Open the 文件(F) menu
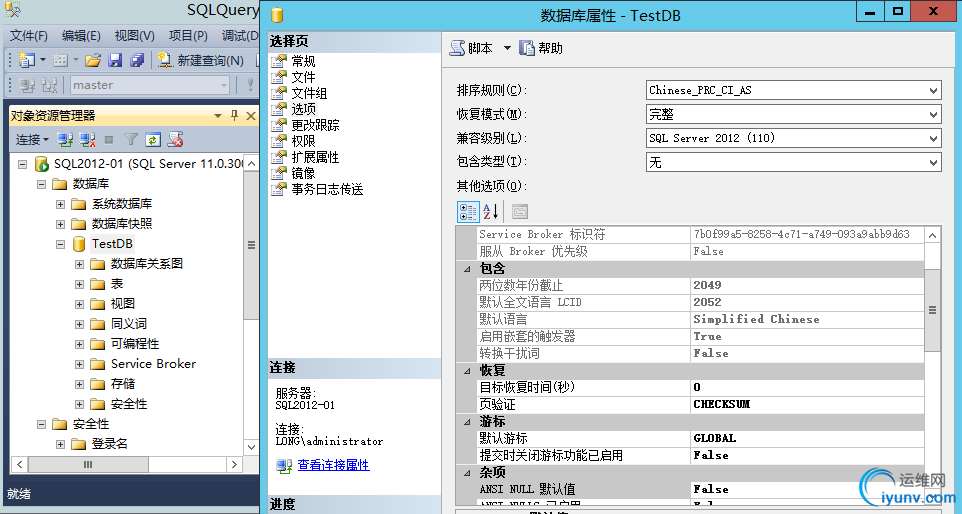 [x=29, y=36]
